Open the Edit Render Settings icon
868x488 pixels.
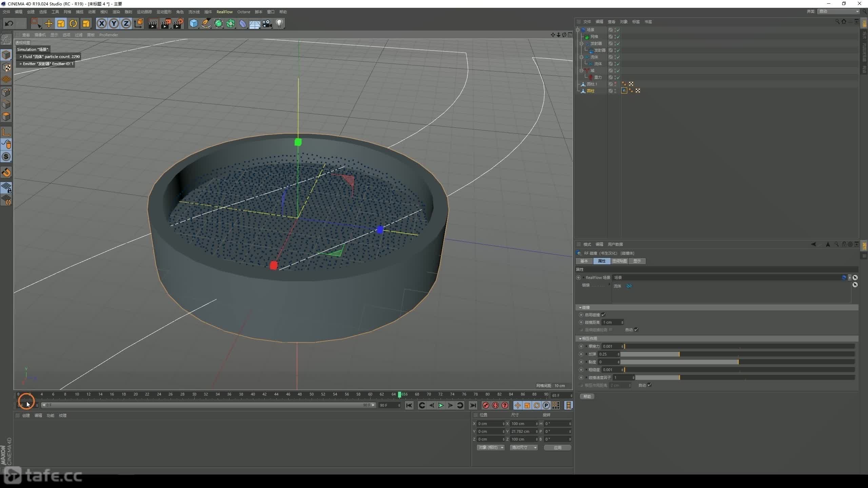point(178,23)
